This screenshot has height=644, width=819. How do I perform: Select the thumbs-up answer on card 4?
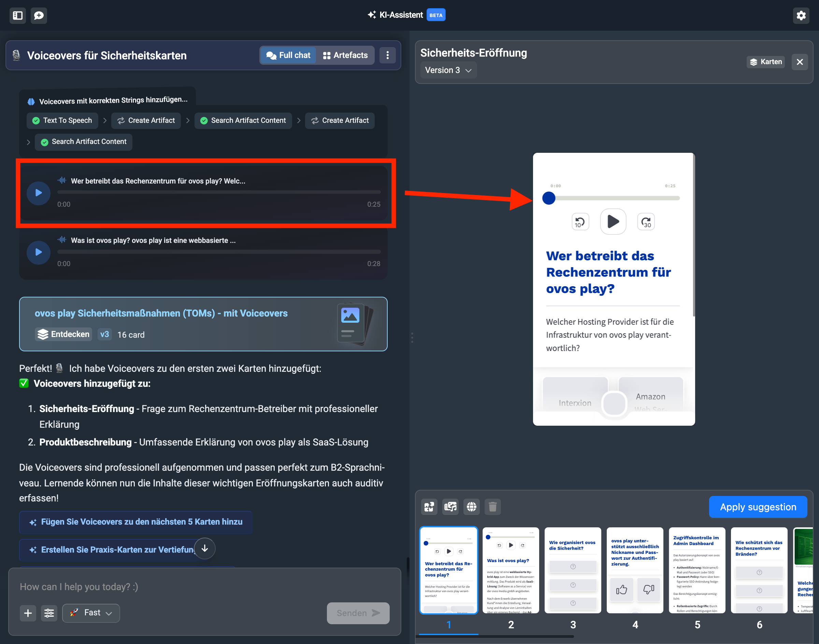click(621, 589)
